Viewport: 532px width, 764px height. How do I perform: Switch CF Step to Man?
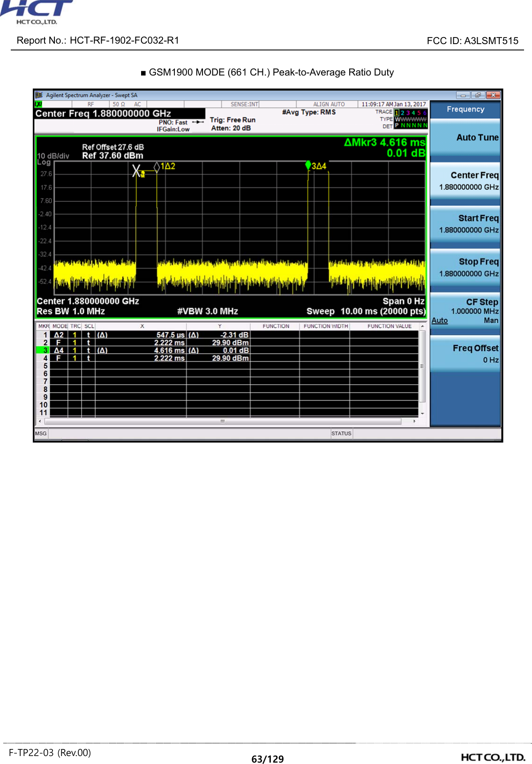point(491,320)
